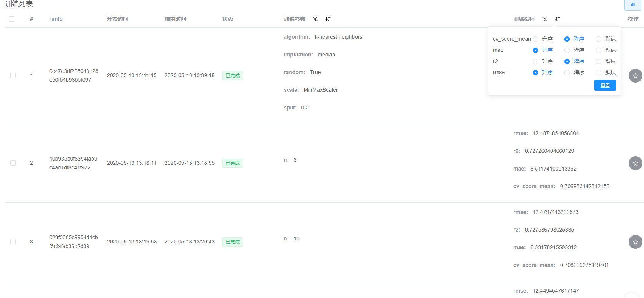Viewport: 644px width, 298px height.
Task: Click end time 2020-05-13 13:39:18
Action: 190,76
